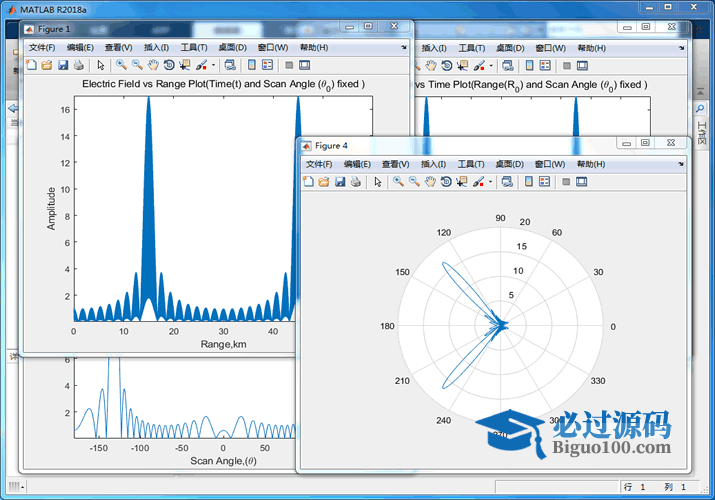Select Rotate 3D tool in Figure 4
Screen dimensions: 715x500
tap(446, 182)
